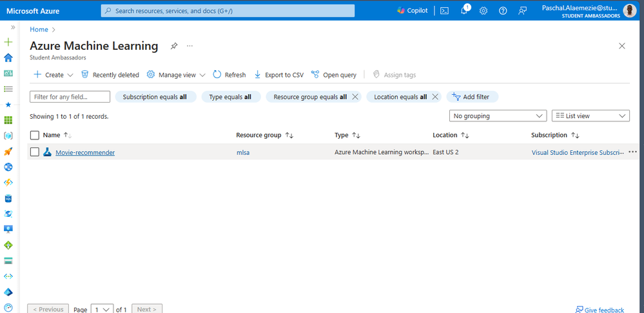The height and width of the screenshot is (313, 644).
Task: Focus the search resources box
Action: coord(228,11)
